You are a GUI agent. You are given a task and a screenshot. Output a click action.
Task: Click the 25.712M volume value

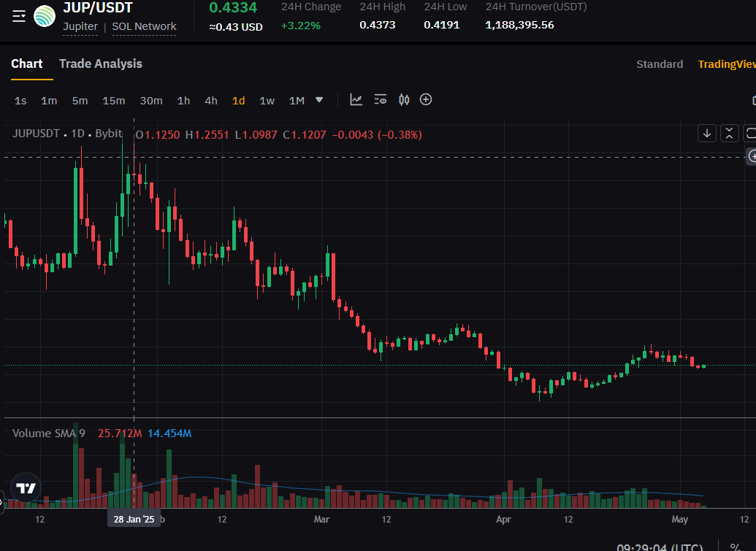[x=120, y=433]
